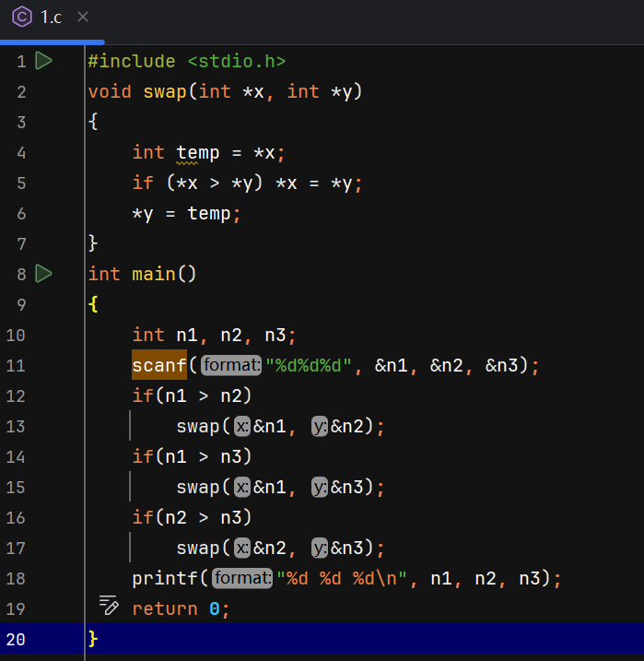Click the run gutter icon on line 1
The width and height of the screenshot is (644, 661).
(x=43, y=61)
